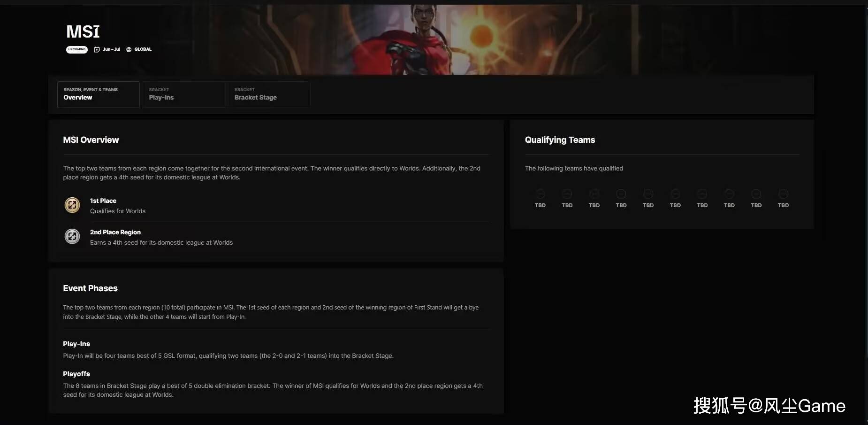
Task: Click the globe icon beside GLOBAL
Action: (x=129, y=49)
